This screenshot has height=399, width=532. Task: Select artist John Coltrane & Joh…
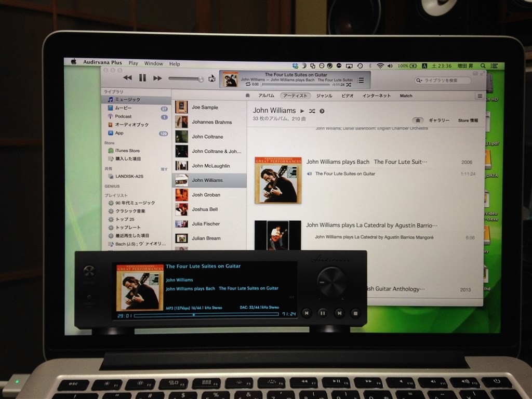coord(209,151)
